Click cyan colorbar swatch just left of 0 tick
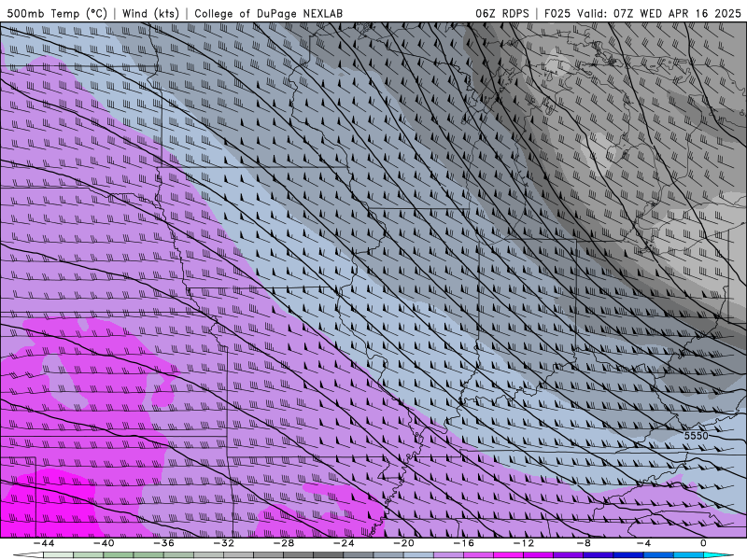This screenshot has width=747, height=560. (x=688, y=555)
